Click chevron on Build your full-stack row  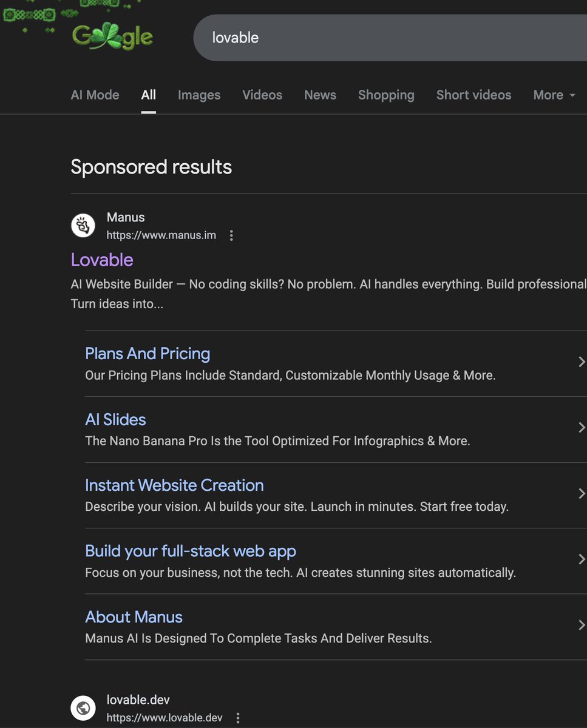click(x=581, y=559)
